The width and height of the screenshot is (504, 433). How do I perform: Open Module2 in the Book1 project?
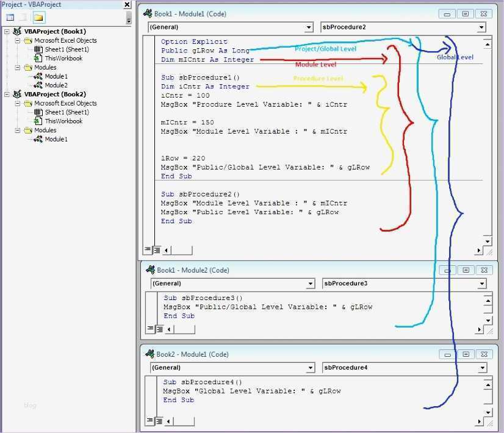(56, 85)
